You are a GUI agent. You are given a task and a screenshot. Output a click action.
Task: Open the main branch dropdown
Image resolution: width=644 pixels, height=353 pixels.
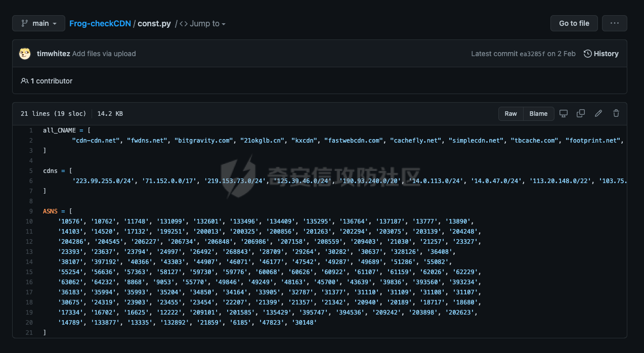coord(39,23)
